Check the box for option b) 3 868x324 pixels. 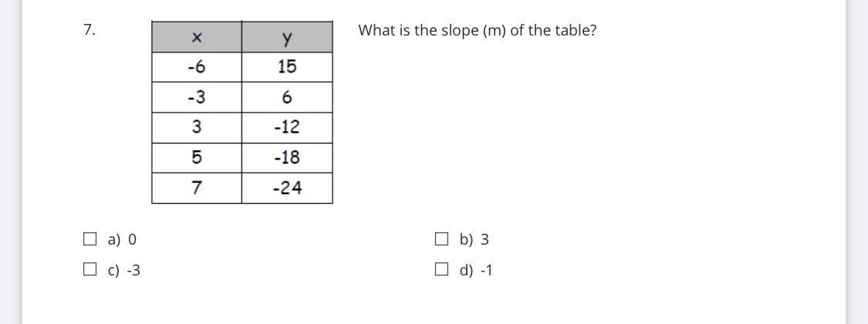[x=441, y=239]
